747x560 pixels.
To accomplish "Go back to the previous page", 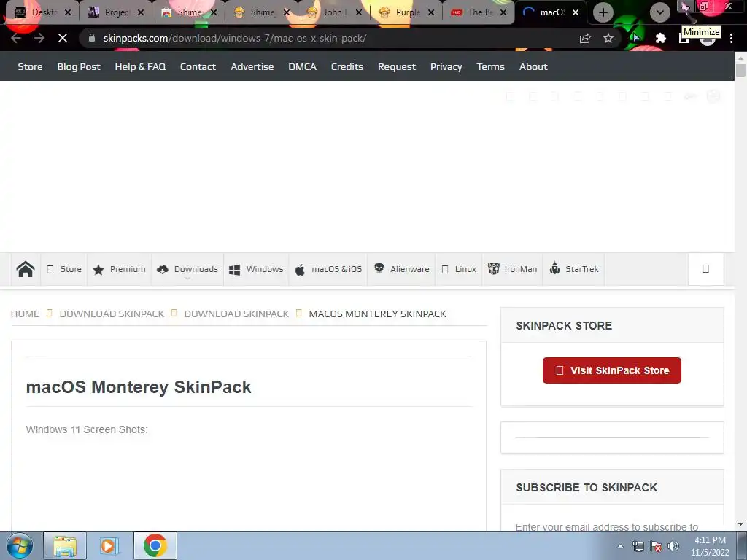I will tap(16, 38).
